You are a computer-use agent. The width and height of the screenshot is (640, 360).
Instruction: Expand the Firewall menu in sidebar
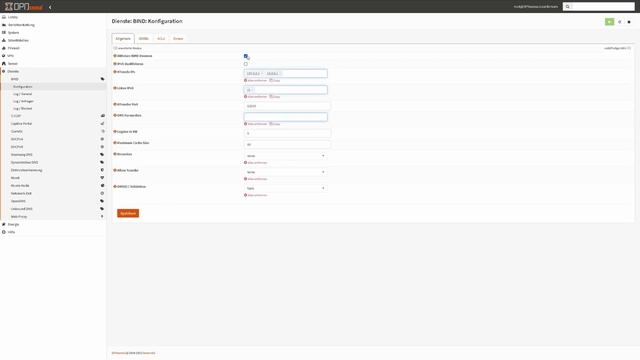13,48
